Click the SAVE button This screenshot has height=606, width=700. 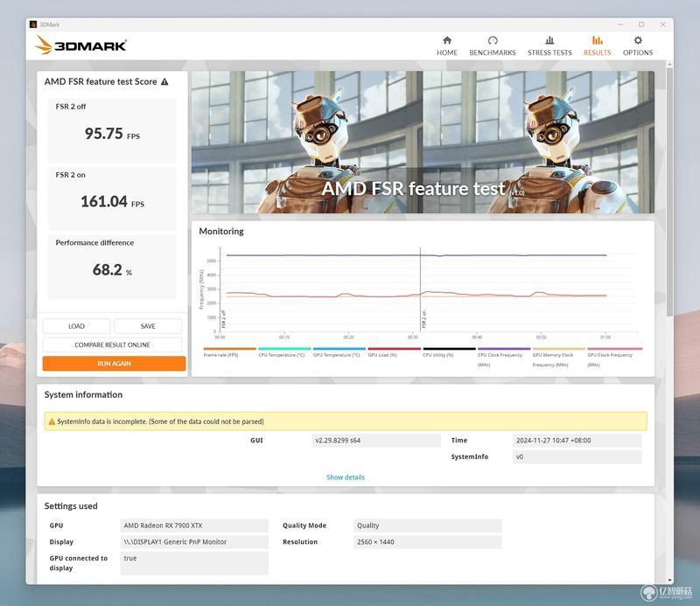pyautogui.click(x=148, y=326)
